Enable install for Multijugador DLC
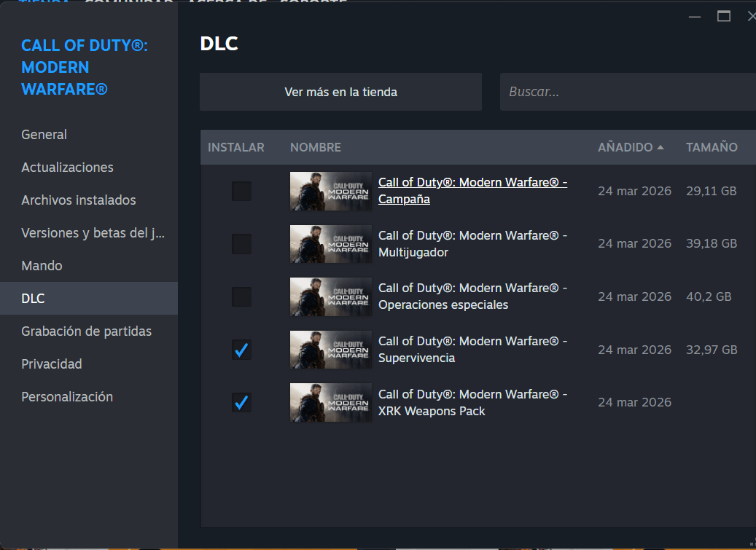The width and height of the screenshot is (756, 550). pyautogui.click(x=241, y=244)
